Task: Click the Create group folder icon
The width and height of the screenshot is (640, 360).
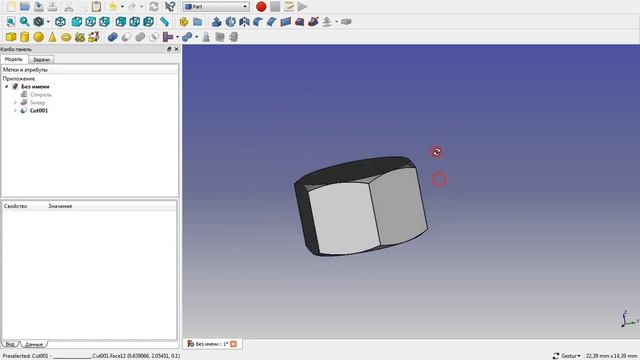Action: click(x=198, y=22)
